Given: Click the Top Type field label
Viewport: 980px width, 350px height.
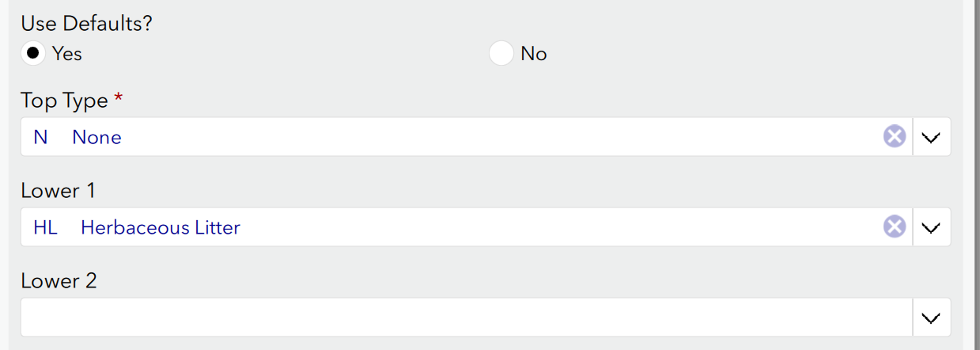Looking at the screenshot, I should pos(64,101).
